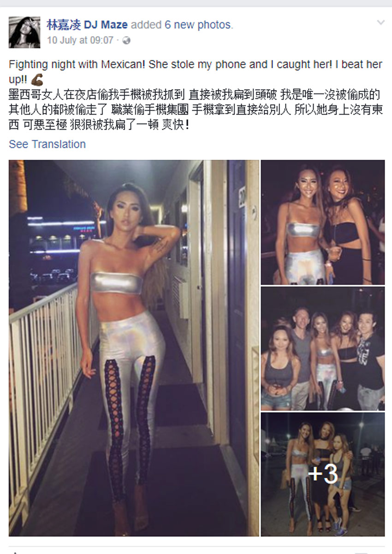Screen dimensions: 392x554
Task: Click "See Translation" under the post
Action: pyautogui.click(x=47, y=144)
